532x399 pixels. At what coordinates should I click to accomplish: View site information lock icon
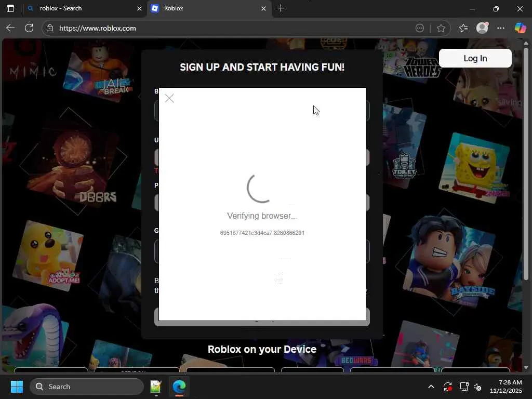pos(50,28)
